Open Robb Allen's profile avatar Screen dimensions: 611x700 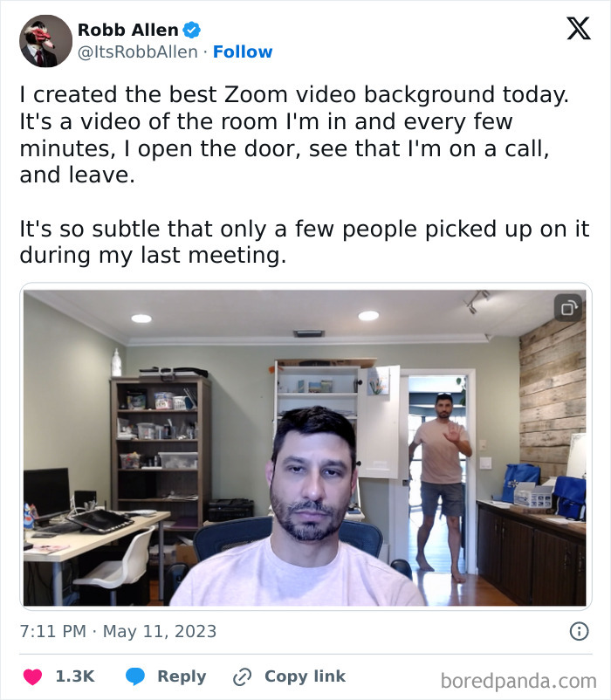[x=45, y=41]
